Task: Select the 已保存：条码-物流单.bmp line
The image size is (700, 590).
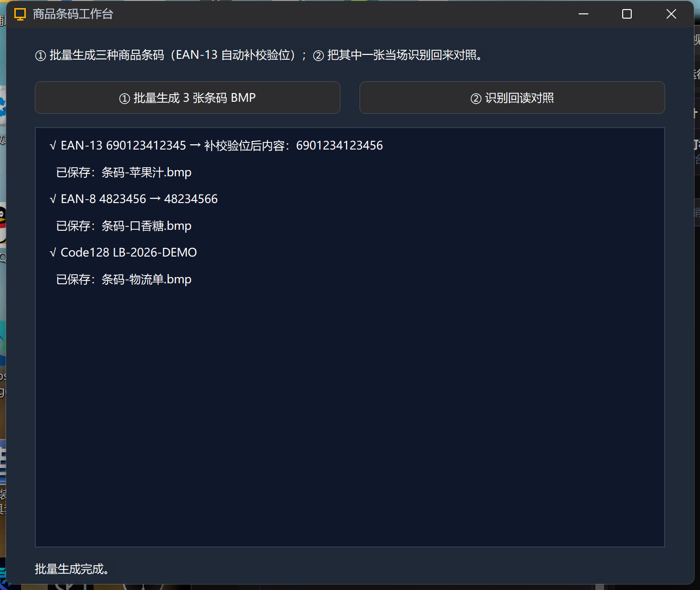Action: pyautogui.click(x=124, y=279)
